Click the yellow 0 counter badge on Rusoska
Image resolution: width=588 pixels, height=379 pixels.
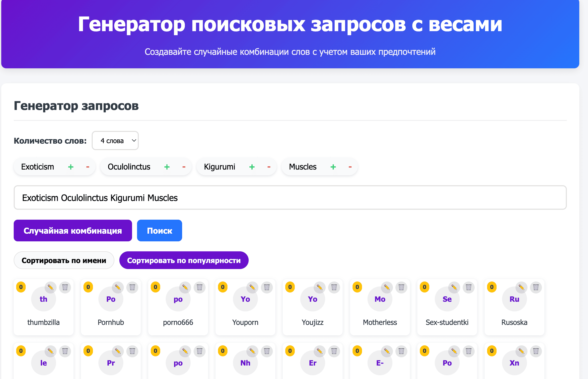492,287
